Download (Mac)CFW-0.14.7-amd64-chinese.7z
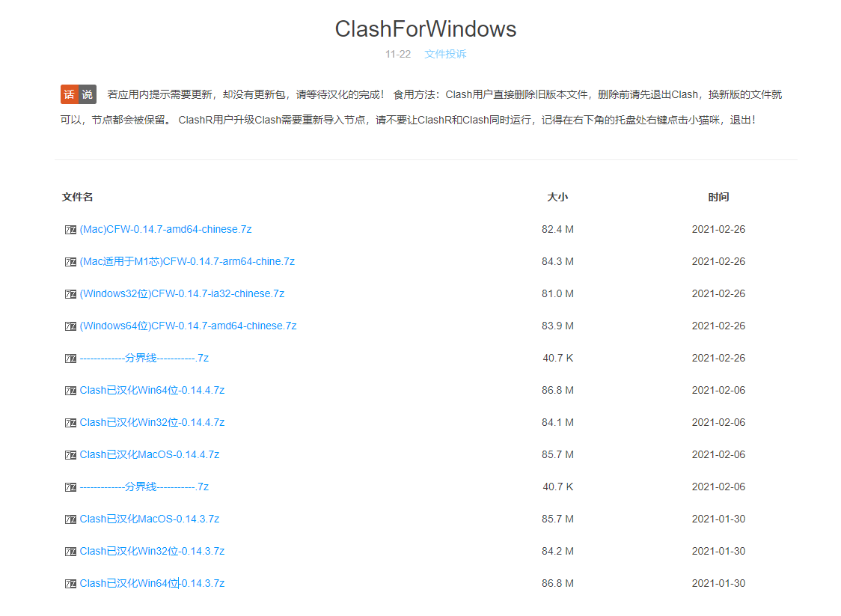 166,229
